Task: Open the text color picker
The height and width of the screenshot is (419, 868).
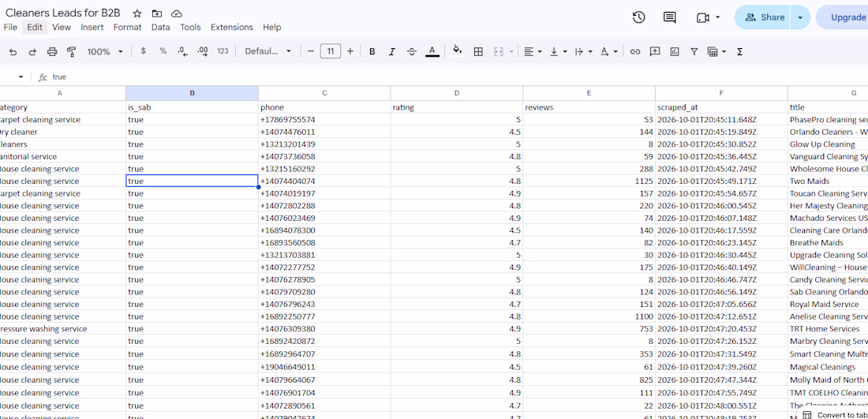Action: pos(432,51)
